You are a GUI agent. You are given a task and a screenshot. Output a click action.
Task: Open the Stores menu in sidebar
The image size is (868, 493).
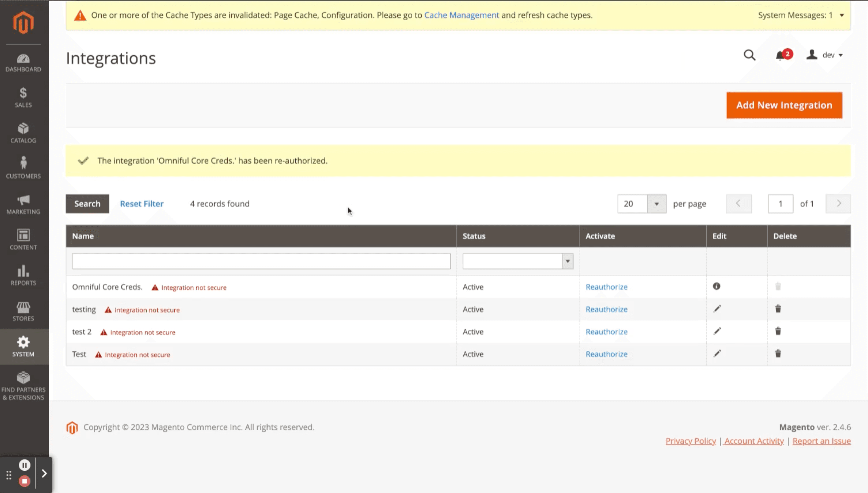(23, 311)
